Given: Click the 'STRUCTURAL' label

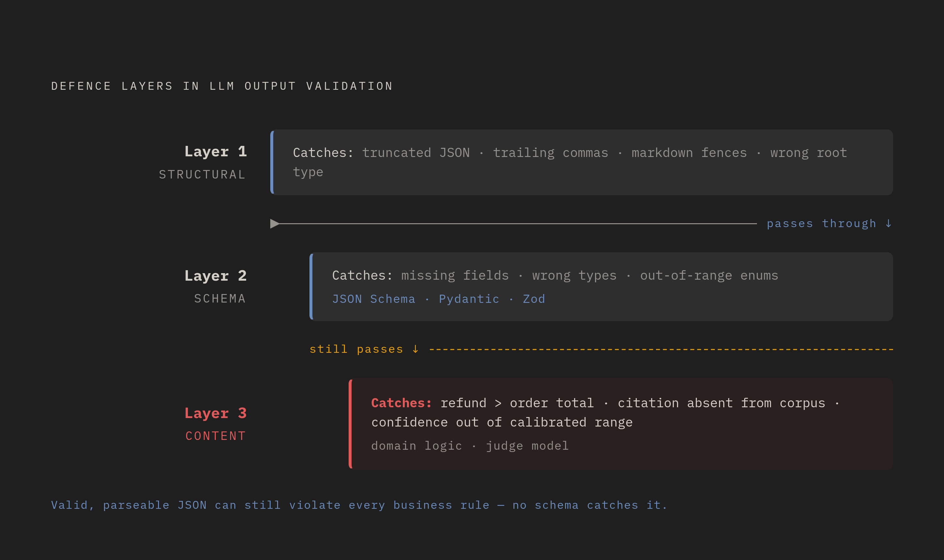Looking at the screenshot, I should (202, 174).
